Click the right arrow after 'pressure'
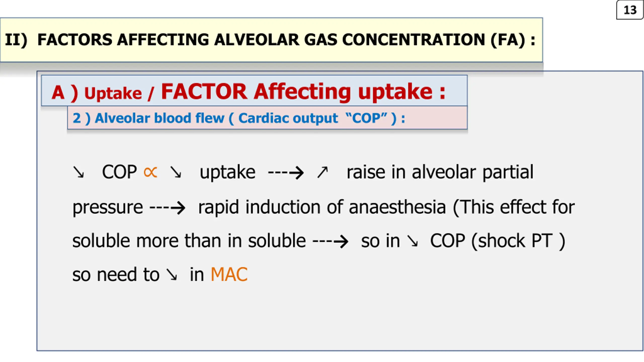Screen dimensions: 644x362 (x=168, y=208)
